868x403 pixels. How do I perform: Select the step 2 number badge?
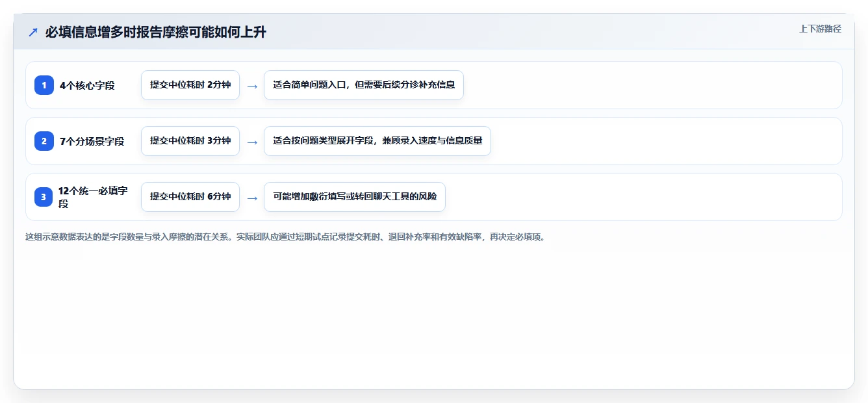[x=44, y=141]
